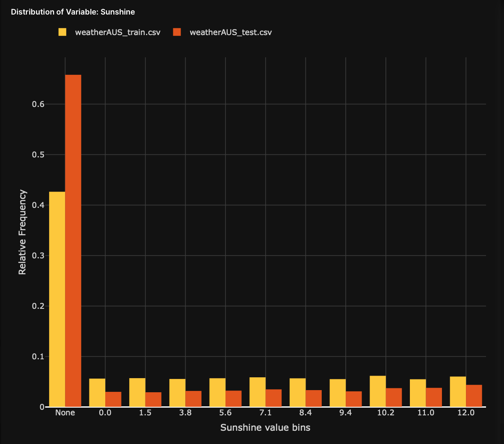This screenshot has height=444, width=504.
Task: Click the yellow weatherAUS_train.csv legend swatch
Action: [62, 32]
